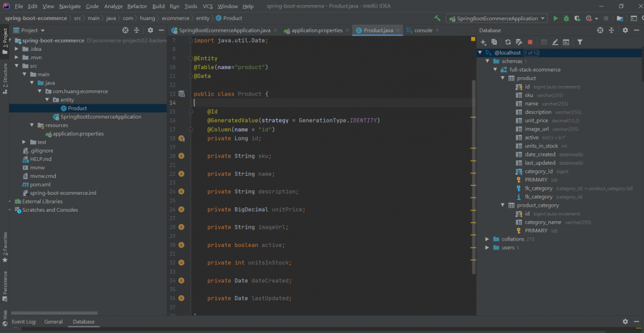Expand the .idea folder in project tree

[17, 48]
